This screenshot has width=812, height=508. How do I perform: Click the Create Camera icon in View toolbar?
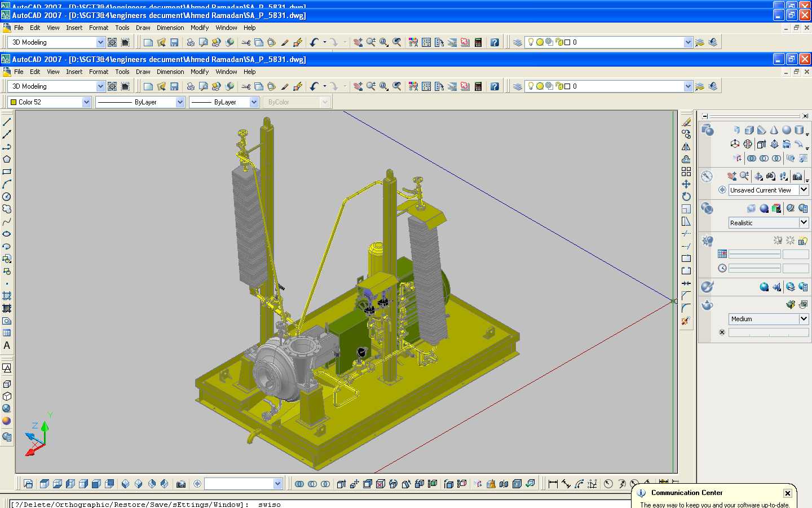coord(181,484)
